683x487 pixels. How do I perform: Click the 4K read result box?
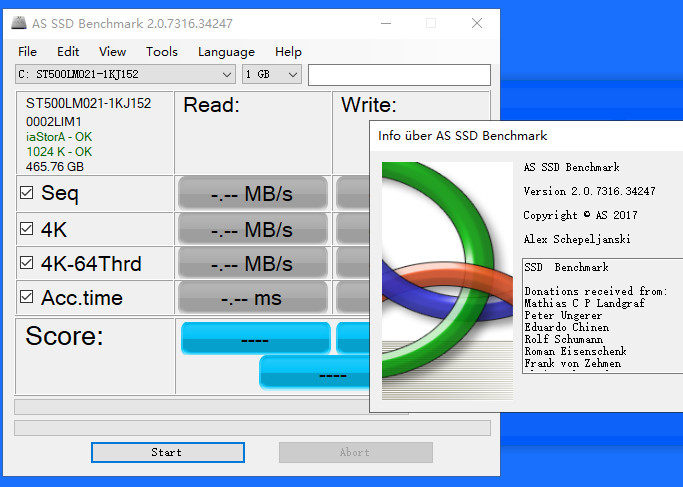[253, 229]
